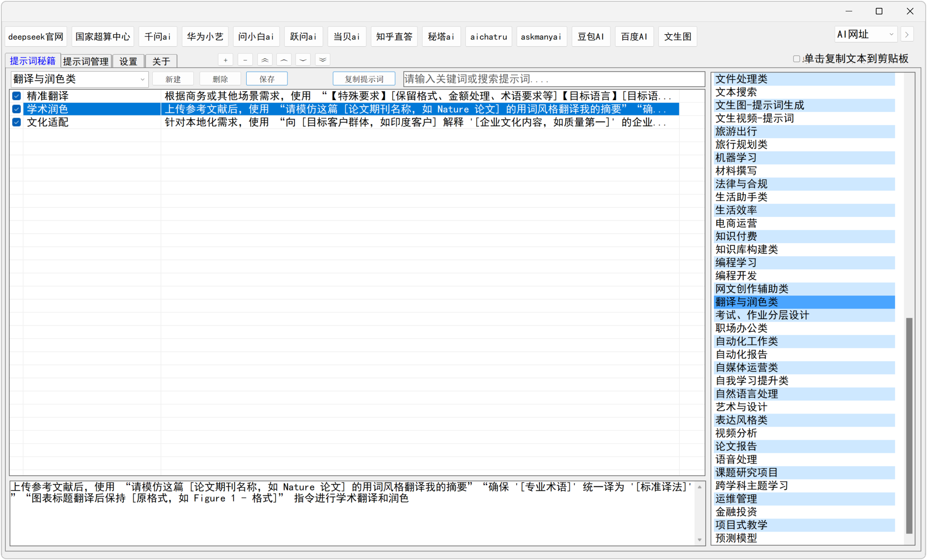Click the preview box scroll-down arrow
Screen dimensions: 927x560
tap(700, 540)
